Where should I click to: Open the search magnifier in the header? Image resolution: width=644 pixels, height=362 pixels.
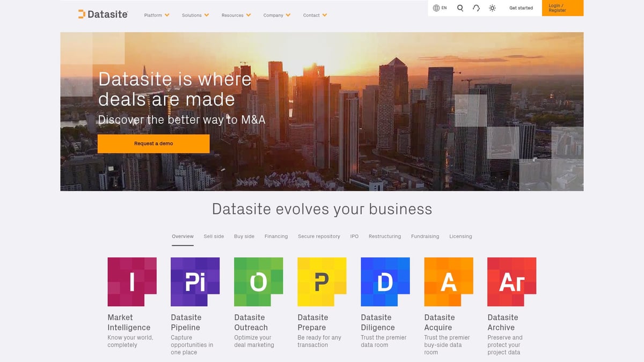(460, 8)
